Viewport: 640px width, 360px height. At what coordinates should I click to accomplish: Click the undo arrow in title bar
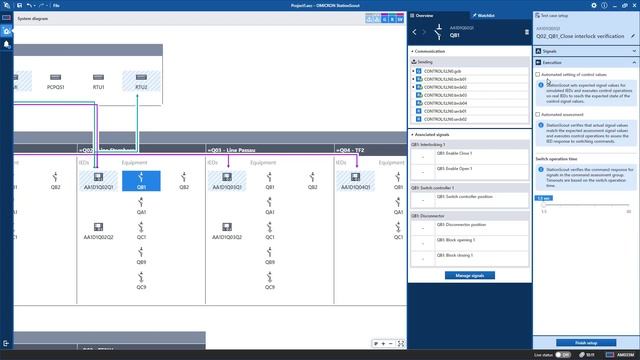point(29,5)
